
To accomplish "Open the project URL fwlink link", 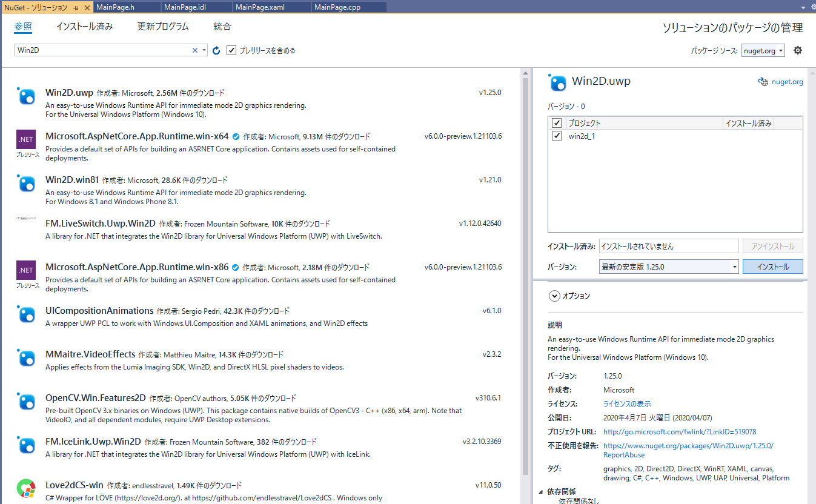I will (x=680, y=432).
